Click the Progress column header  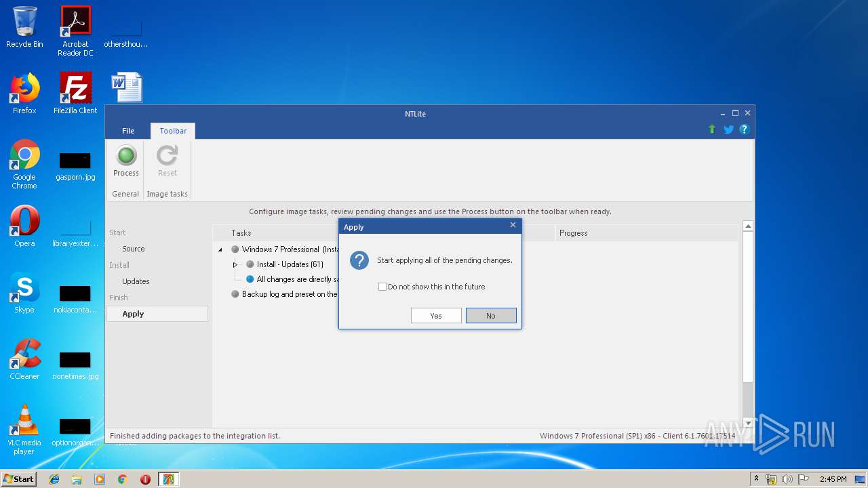tap(573, 233)
